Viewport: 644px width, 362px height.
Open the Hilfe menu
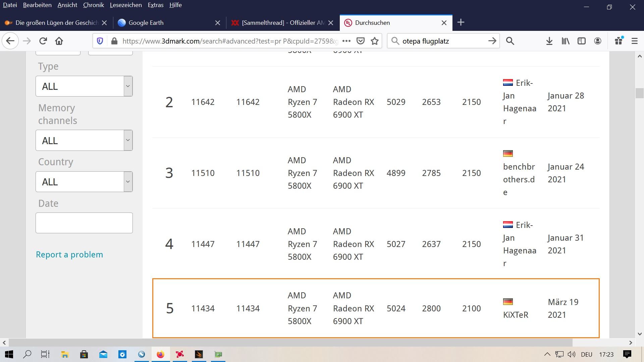tap(175, 5)
